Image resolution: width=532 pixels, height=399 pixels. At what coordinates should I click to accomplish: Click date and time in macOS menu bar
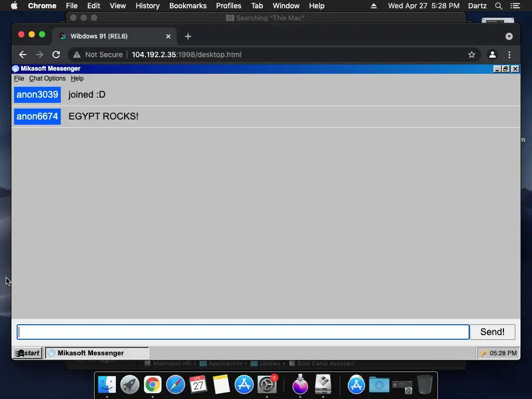tap(424, 6)
